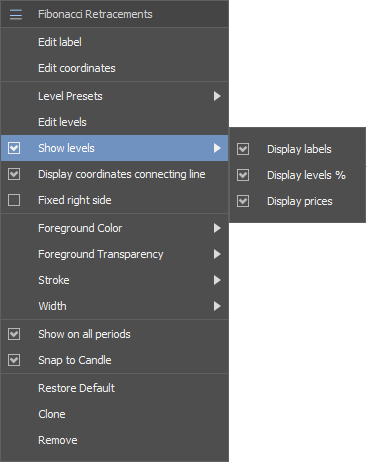The image size is (367, 462).
Task: Open Edit levels option
Action: click(x=115, y=122)
